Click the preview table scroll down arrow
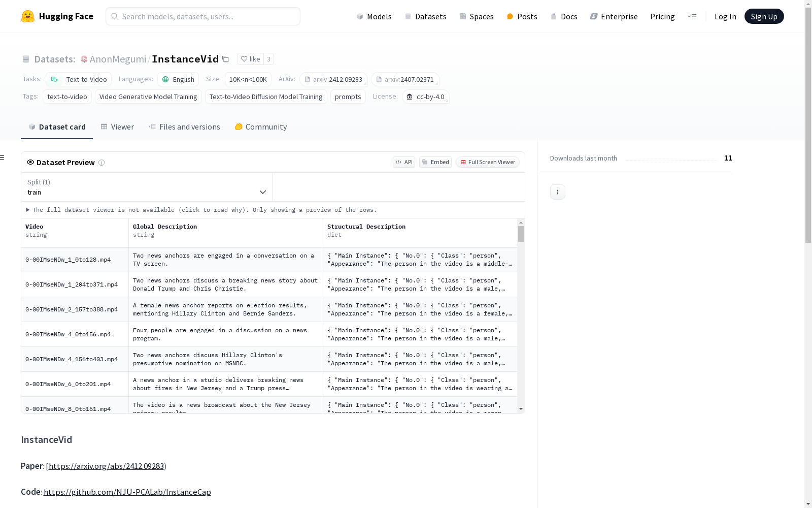Image resolution: width=812 pixels, height=508 pixels. pyautogui.click(x=521, y=409)
